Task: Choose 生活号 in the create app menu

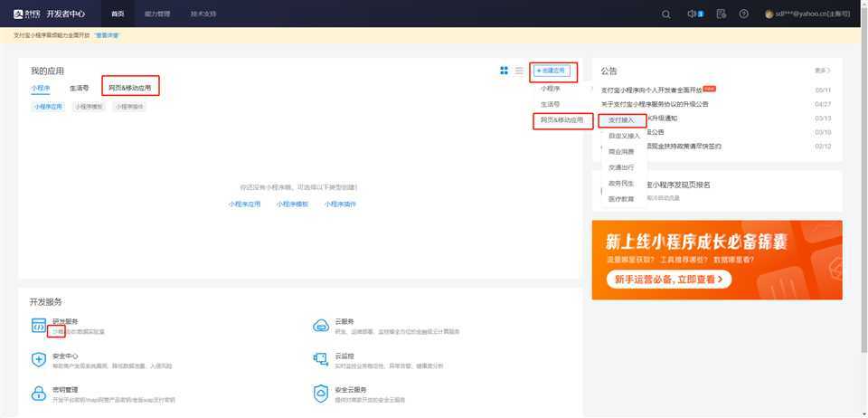Action: [x=551, y=104]
